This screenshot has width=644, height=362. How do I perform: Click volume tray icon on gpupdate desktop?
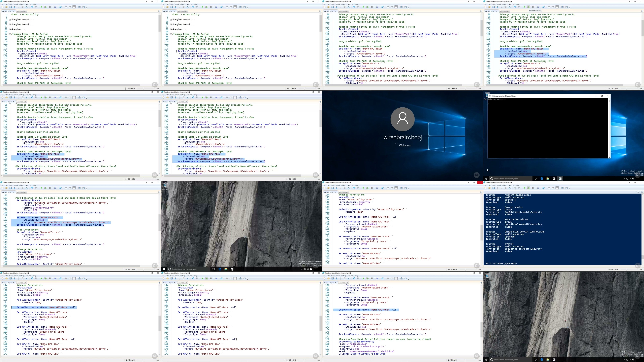click(630, 179)
